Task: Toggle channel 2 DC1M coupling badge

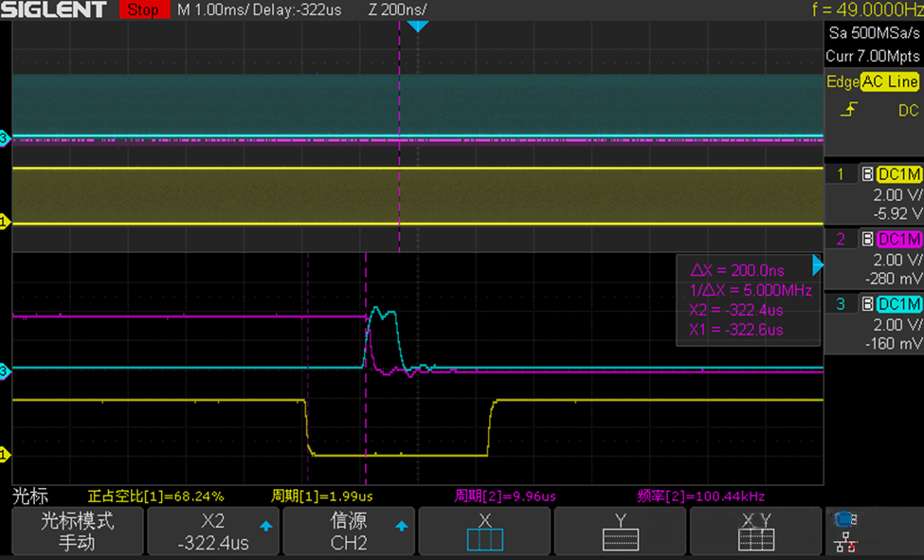Action: click(898, 239)
